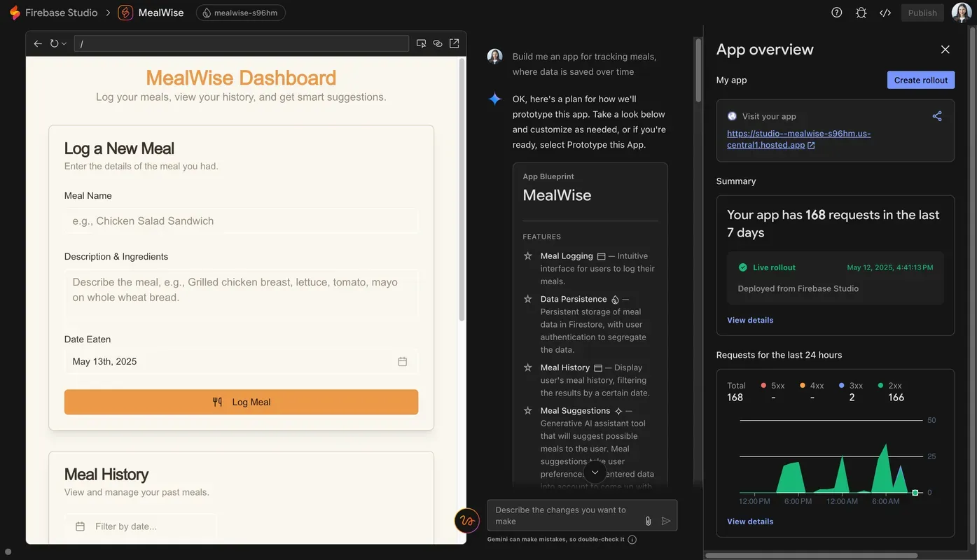Click the Firebase Studio logo icon
Screen dimensions: 977x560
[15, 13]
